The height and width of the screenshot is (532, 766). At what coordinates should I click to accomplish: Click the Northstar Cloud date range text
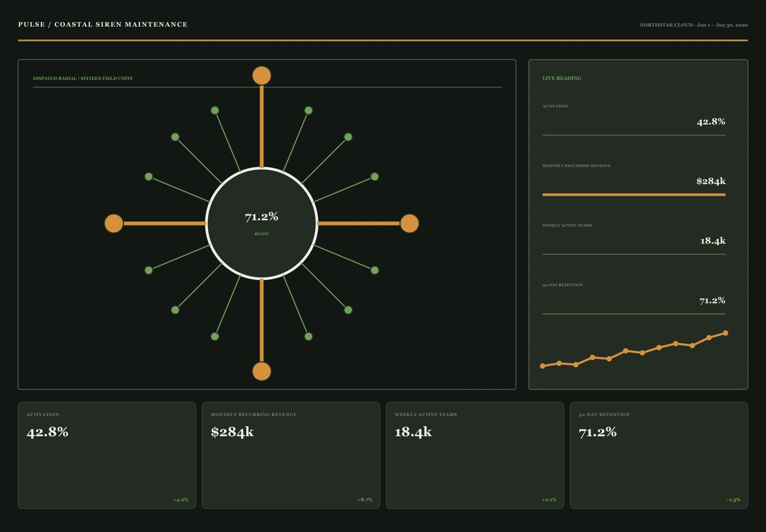click(694, 25)
